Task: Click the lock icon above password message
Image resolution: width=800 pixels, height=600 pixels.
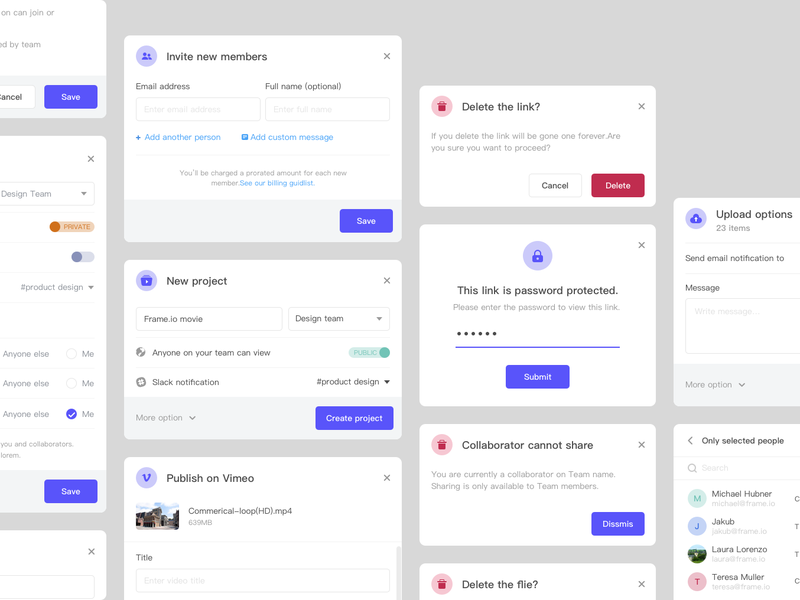Action: tap(537, 256)
